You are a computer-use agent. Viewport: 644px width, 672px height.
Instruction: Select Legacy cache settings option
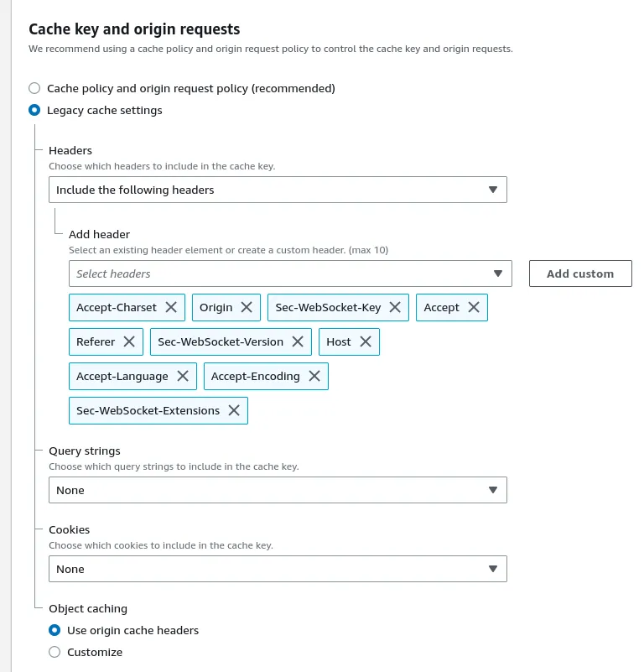(x=34, y=110)
